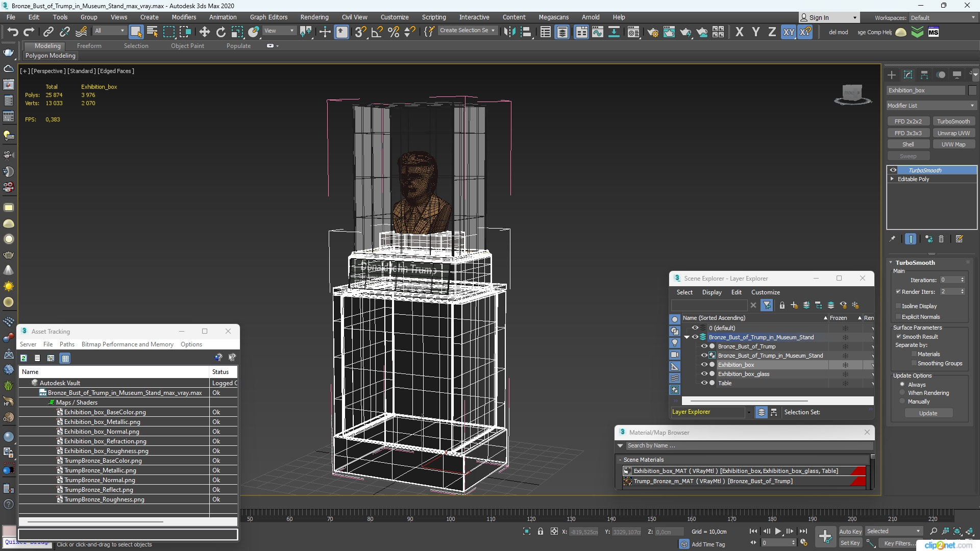Screen dimensions: 980x551
Task: Expand Editable Poly in modifier stack
Action: click(892, 179)
